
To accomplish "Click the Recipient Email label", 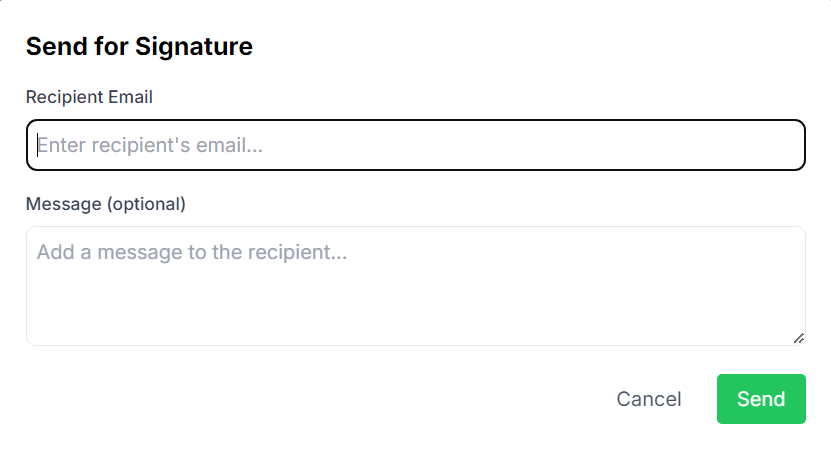I will coord(89,97).
